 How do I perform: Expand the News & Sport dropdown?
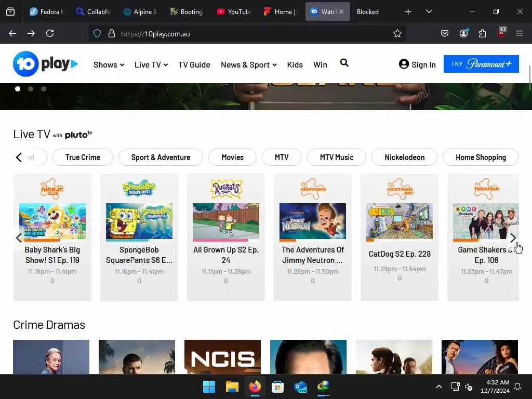point(249,65)
